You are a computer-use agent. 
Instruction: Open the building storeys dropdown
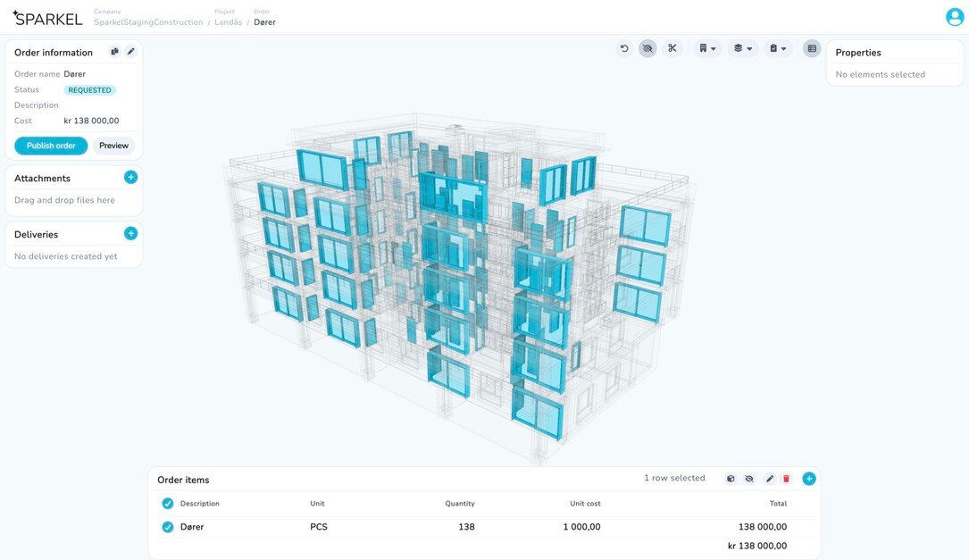pos(707,48)
